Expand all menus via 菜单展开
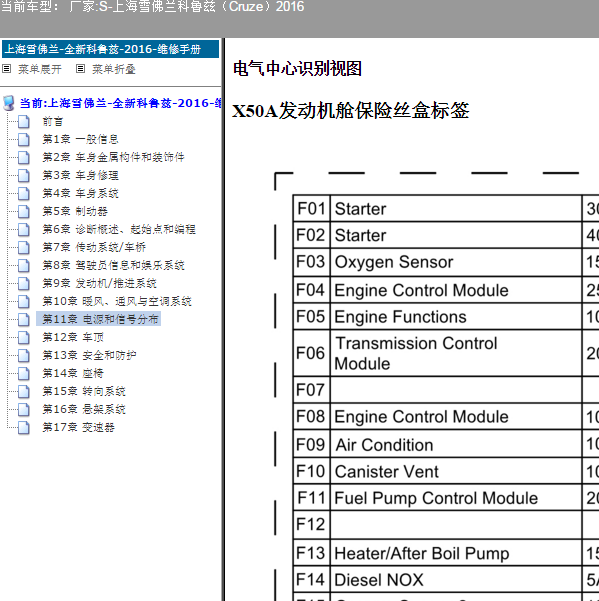Image resolution: width=599 pixels, height=601 pixels. (x=40, y=69)
